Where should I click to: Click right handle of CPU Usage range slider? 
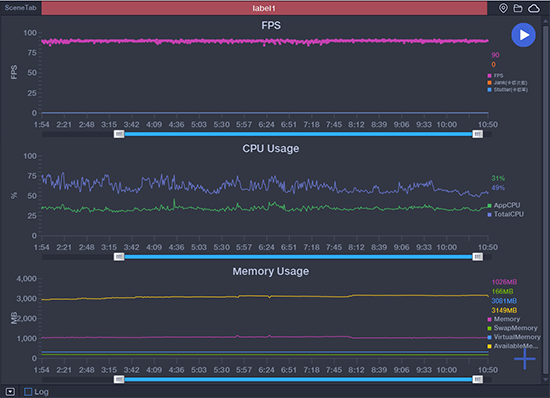(x=477, y=257)
